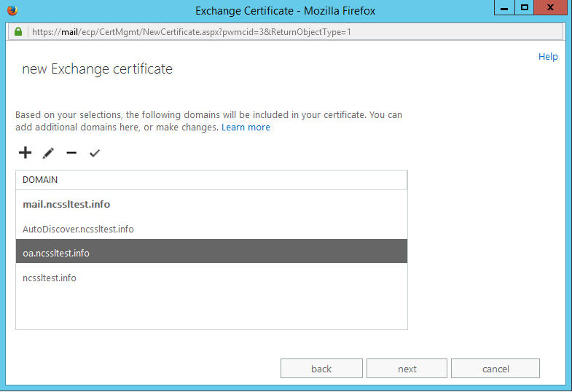Select the mail.ncssltest.info domain row
572x392 pixels.
click(x=211, y=205)
